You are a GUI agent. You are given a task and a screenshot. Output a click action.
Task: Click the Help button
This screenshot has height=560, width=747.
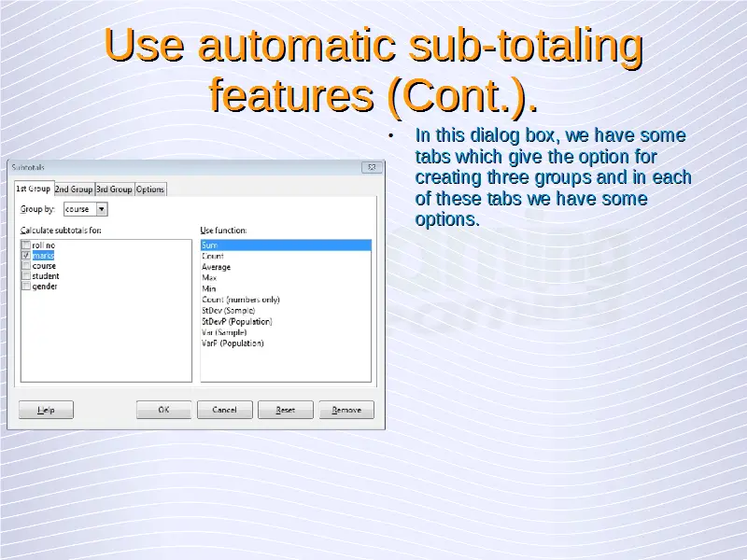(46, 410)
